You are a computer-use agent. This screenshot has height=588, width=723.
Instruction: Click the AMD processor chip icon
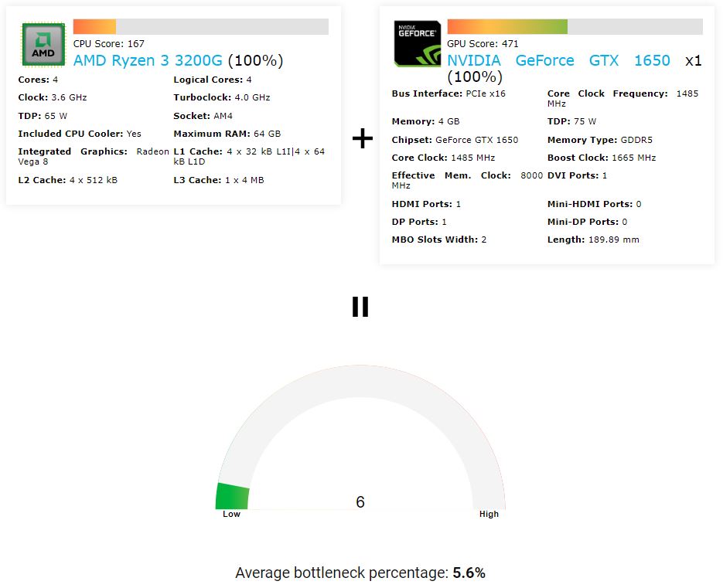pos(43,44)
